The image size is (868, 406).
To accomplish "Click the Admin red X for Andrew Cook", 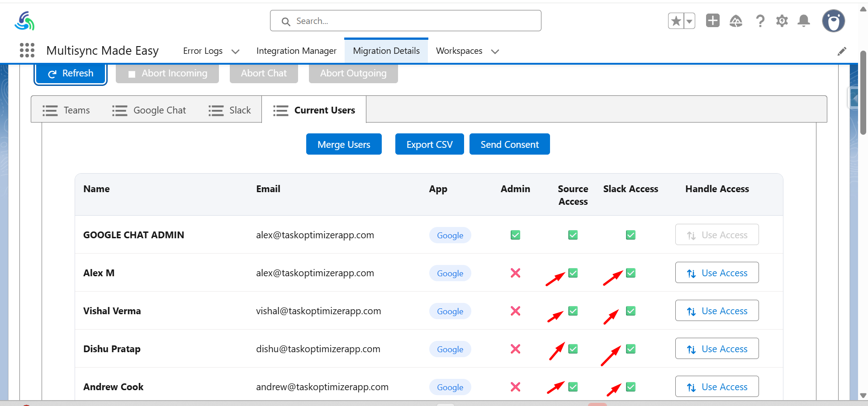I will click(x=515, y=387).
